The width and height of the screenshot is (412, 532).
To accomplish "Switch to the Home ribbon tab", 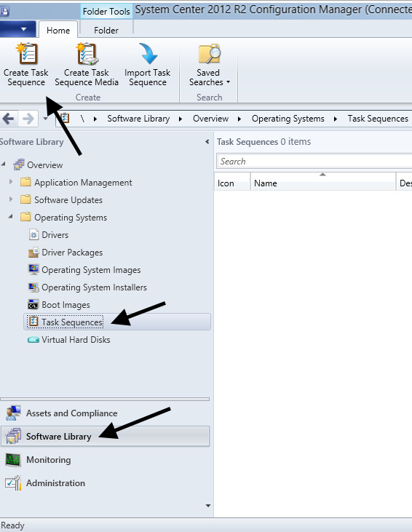I will tap(58, 30).
